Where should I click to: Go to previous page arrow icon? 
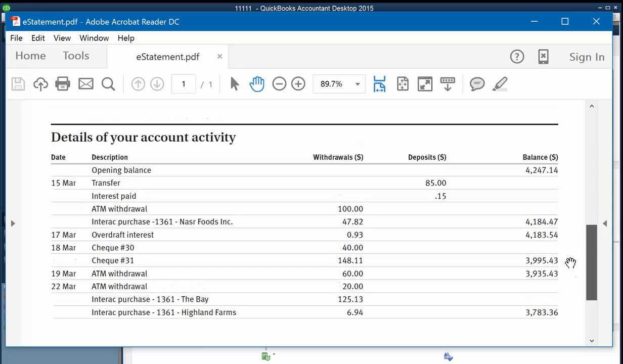(x=138, y=84)
